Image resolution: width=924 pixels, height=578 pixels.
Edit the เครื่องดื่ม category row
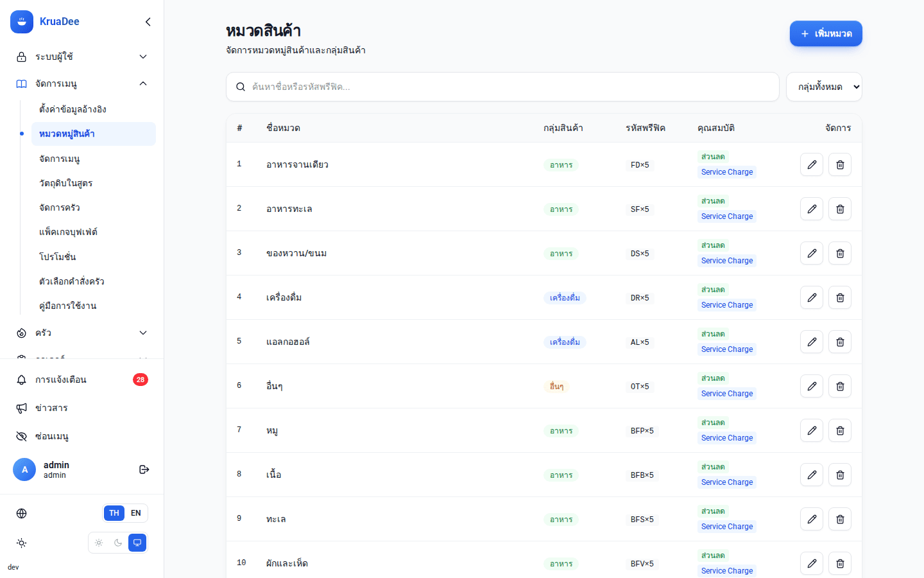click(812, 298)
